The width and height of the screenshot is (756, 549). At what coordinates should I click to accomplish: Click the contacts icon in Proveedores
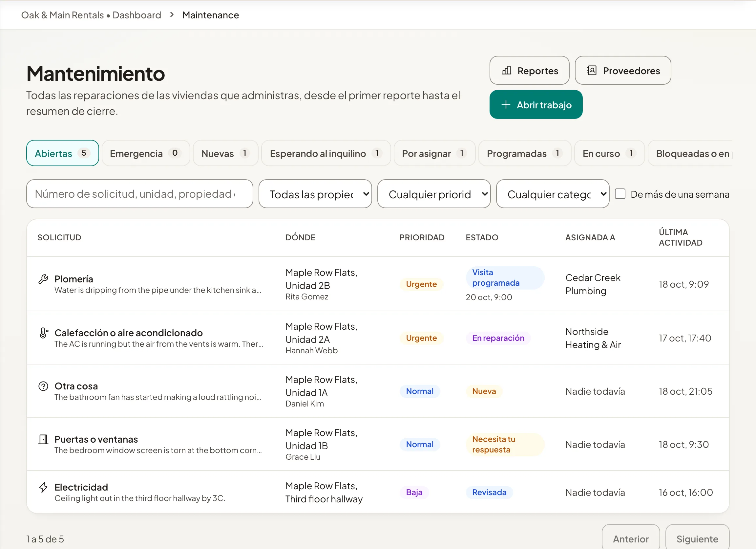coord(592,70)
